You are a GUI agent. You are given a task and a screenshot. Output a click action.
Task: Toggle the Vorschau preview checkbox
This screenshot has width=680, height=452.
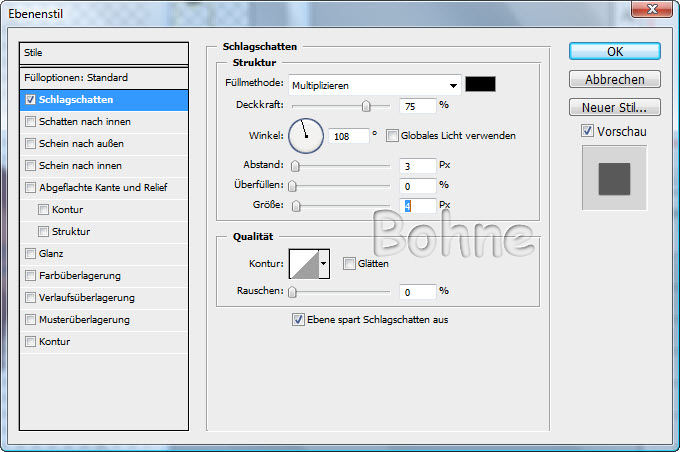[587, 132]
